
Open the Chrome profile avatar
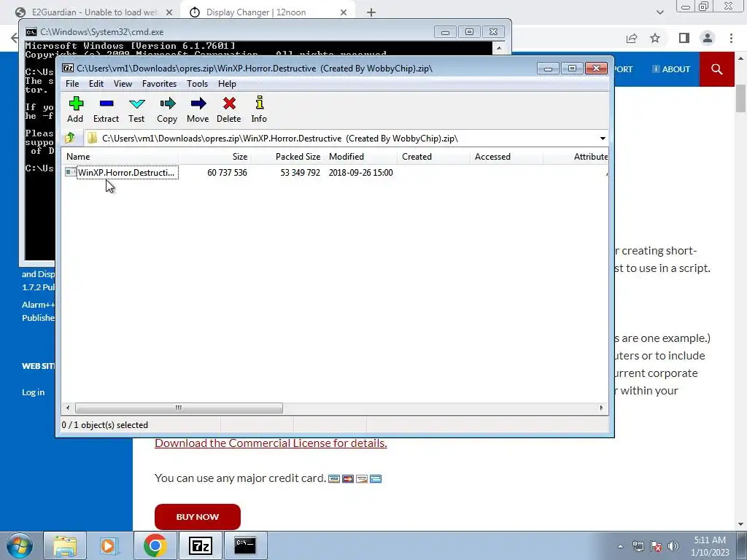click(708, 38)
